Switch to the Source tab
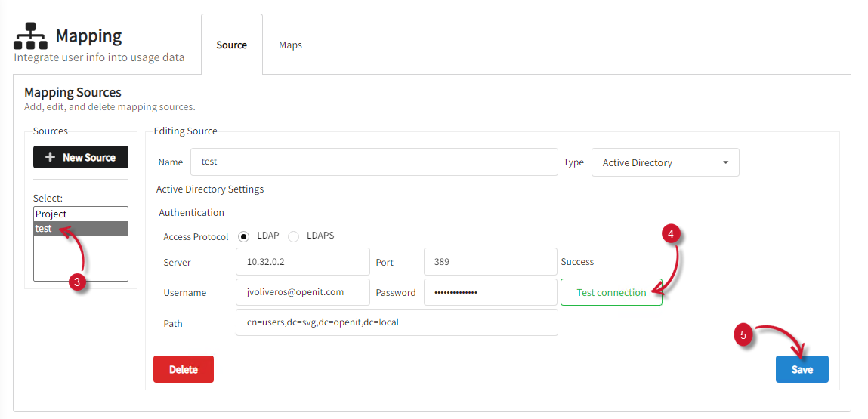This screenshot has height=419, width=868. (231, 45)
